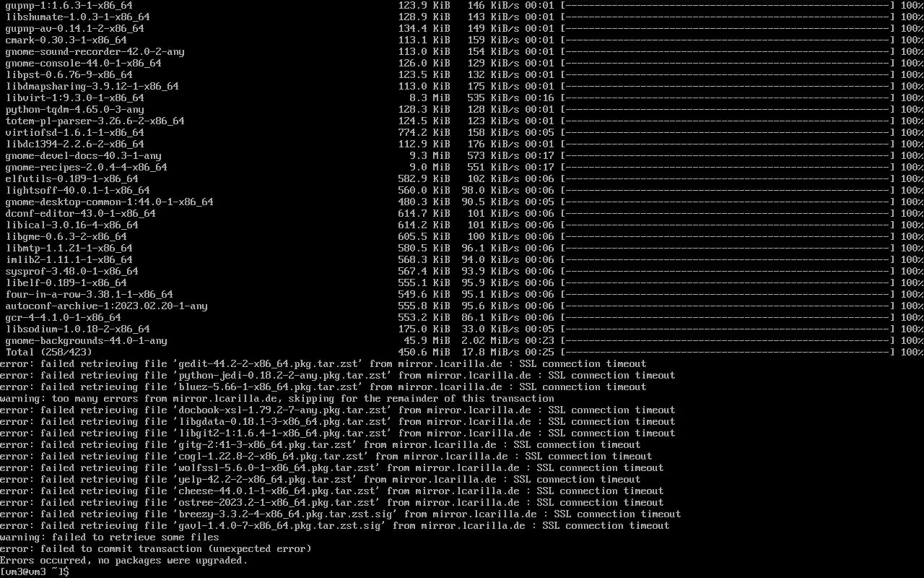924x578 pixels.
Task: Select the gnome-backgrounds-44.0-1-any package line
Action: coord(462,340)
